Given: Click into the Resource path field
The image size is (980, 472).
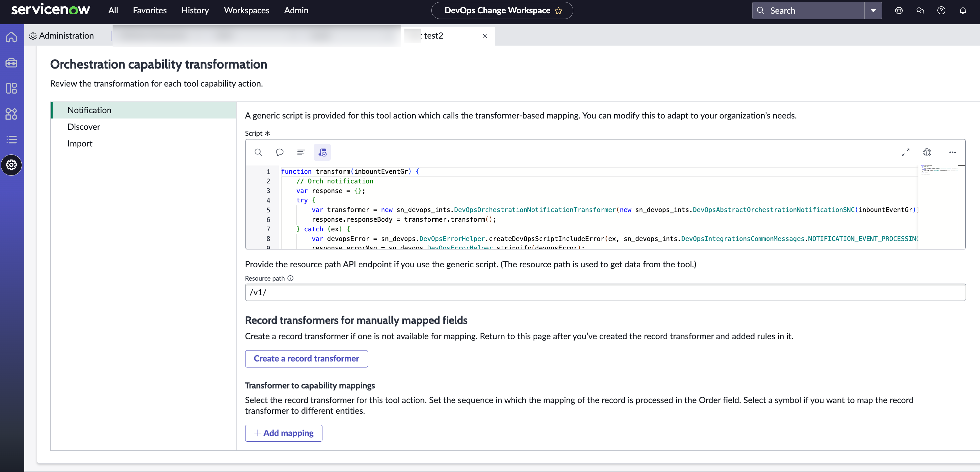Looking at the screenshot, I should point(605,292).
